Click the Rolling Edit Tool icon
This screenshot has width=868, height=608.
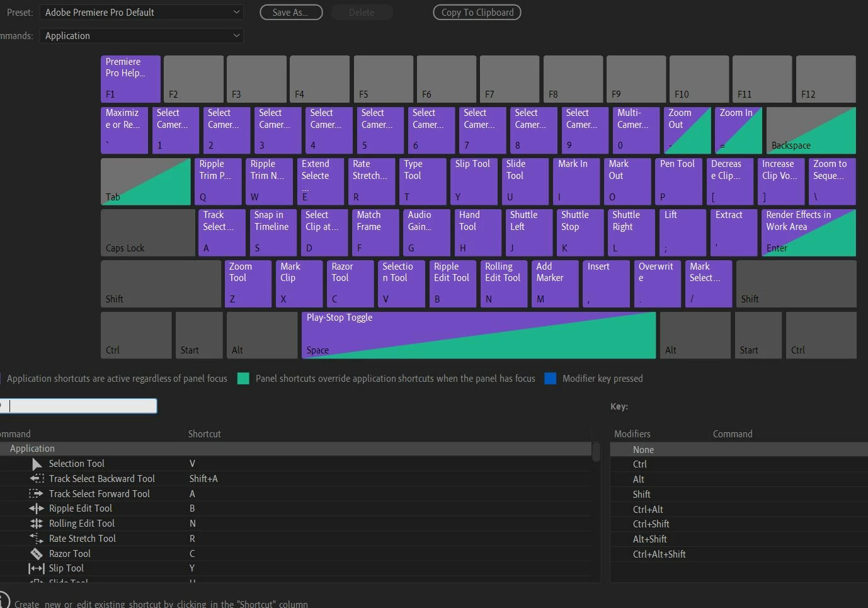tap(37, 524)
